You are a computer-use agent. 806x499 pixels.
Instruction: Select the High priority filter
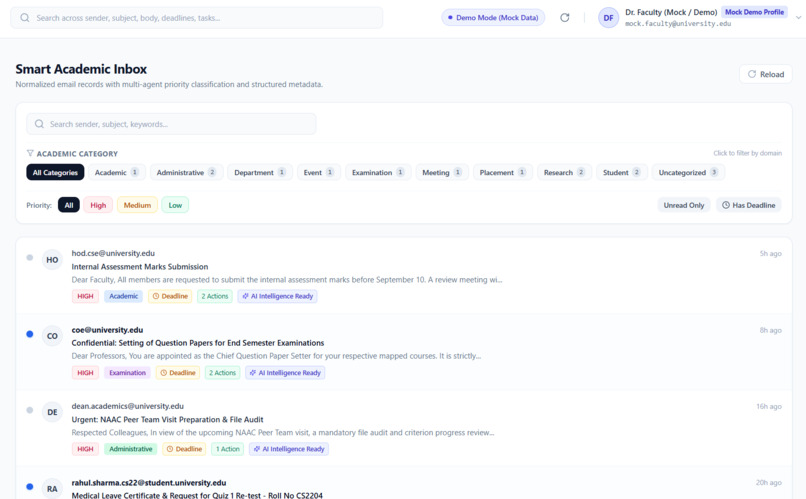tap(98, 205)
